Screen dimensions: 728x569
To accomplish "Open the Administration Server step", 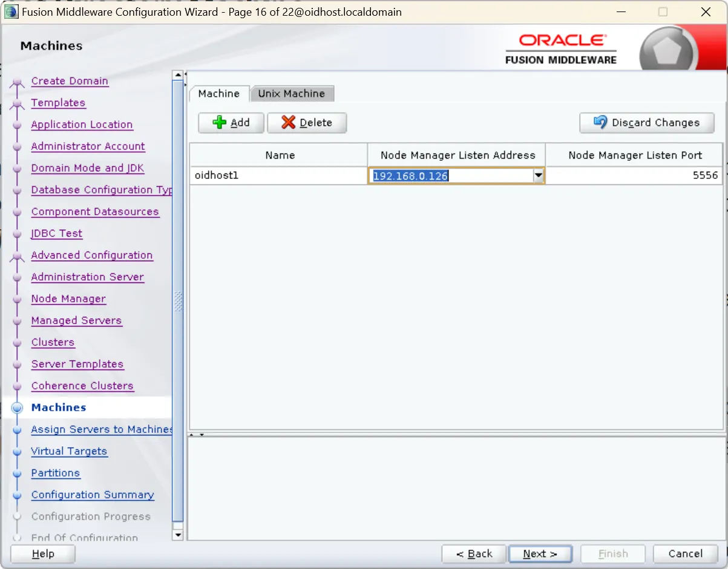I will point(88,277).
